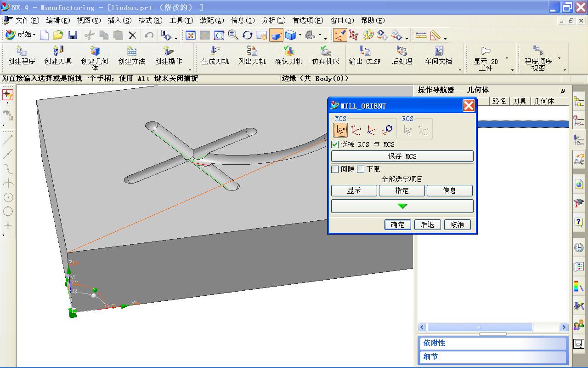Screen dimensions: 588x368
Task: Open the 工具(T) menu
Action: tap(181, 20)
